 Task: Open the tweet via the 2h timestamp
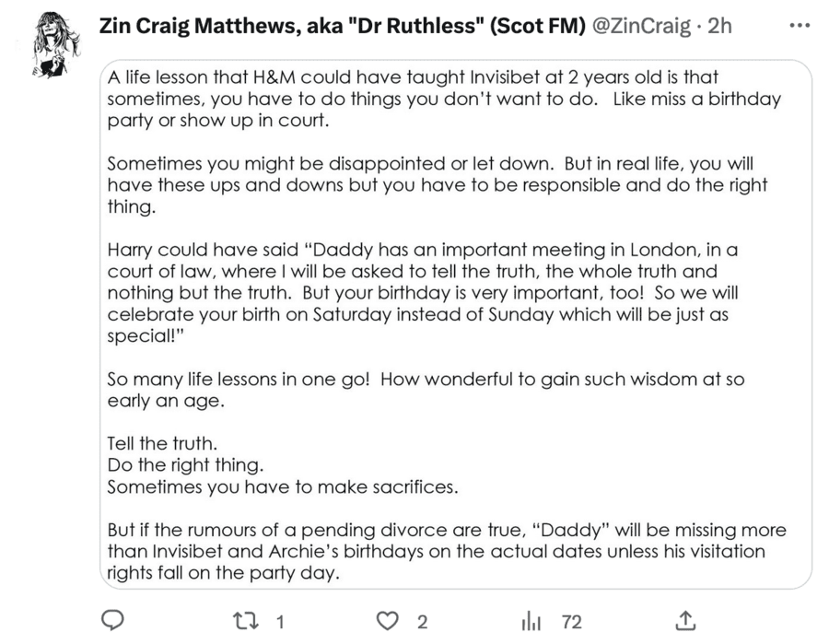[x=721, y=27]
